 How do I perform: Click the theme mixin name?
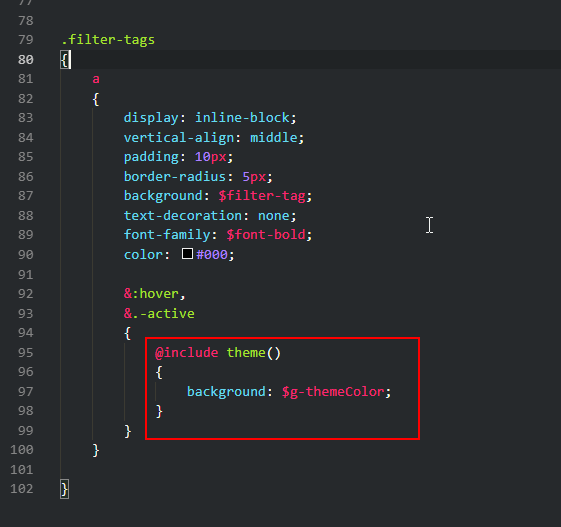click(x=246, y=353)
